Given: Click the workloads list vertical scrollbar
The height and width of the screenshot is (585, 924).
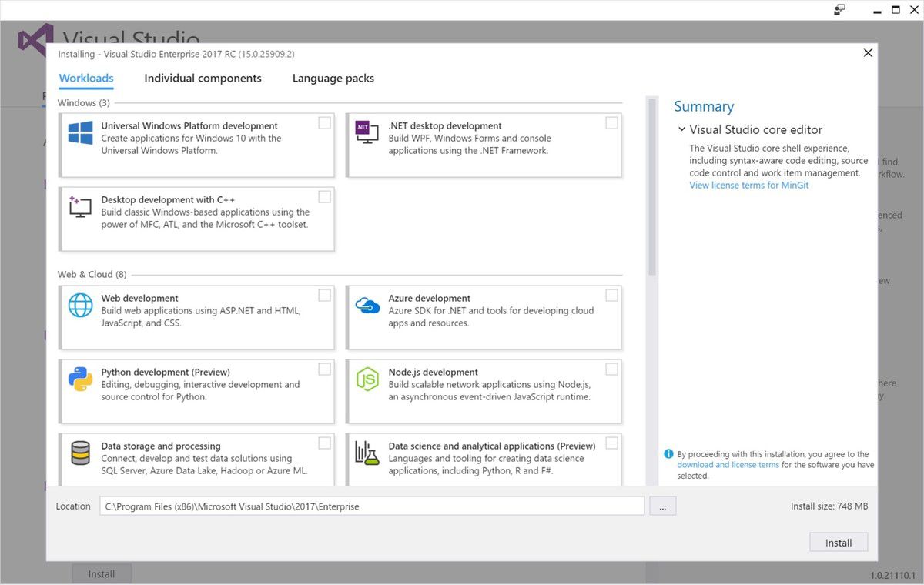Looking at the screenshot, I should [652, 187].
